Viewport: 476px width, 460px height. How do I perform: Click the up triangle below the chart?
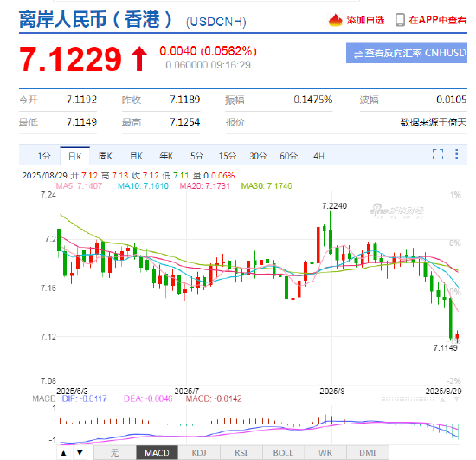(x=63, y=453)
